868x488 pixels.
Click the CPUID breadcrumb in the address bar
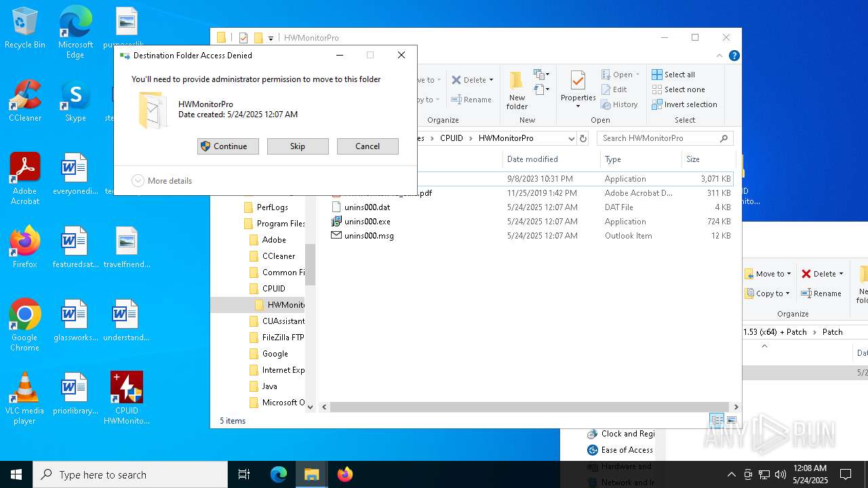coord(451,138)
